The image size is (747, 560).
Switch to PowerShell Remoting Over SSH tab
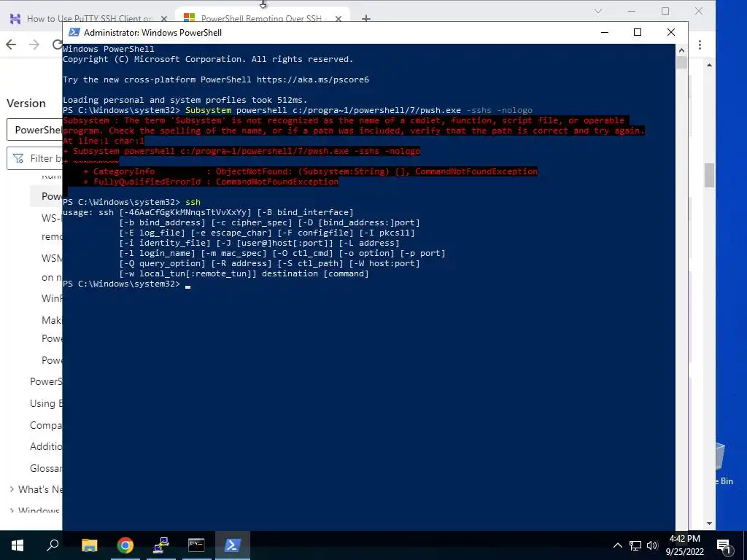261,18
